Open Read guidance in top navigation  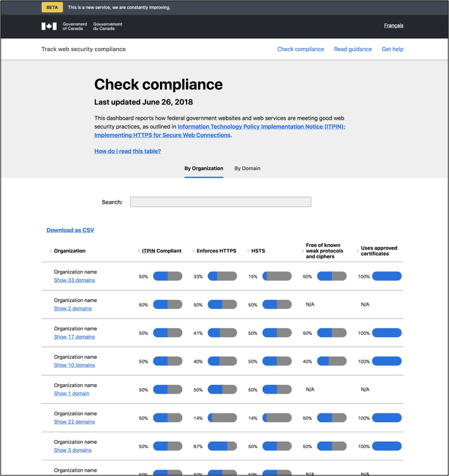pyautogui.click(x=353, y=49)
